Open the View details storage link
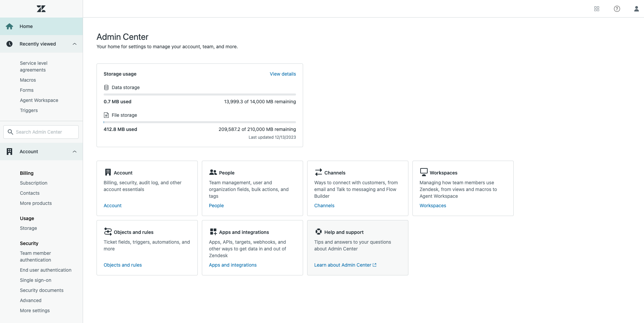Image resolution: width=644 pixels, height=323 pixels. coord(283,74)
